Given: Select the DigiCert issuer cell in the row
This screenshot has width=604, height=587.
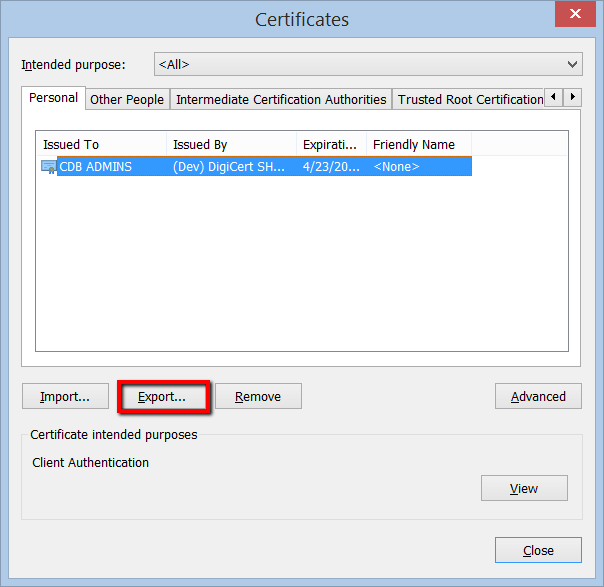Looking at the screenshot, I should [x=231, y=167].
